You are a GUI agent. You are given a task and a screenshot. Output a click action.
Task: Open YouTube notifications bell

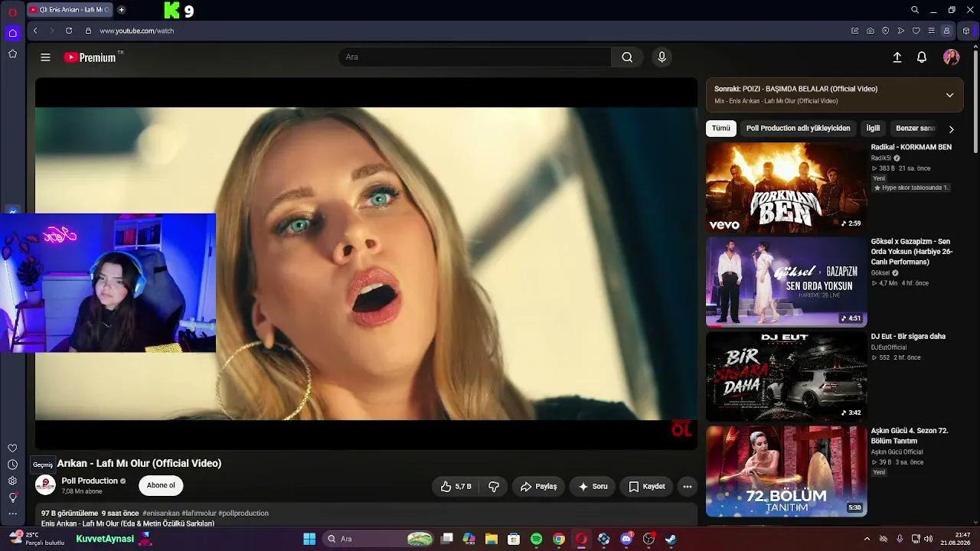[x=922, y=57]
